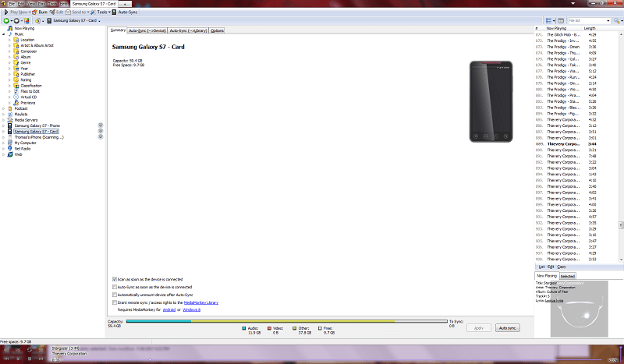Click the column layout icon
Screen dimensions: 624x364
click(x=561, y=21)
